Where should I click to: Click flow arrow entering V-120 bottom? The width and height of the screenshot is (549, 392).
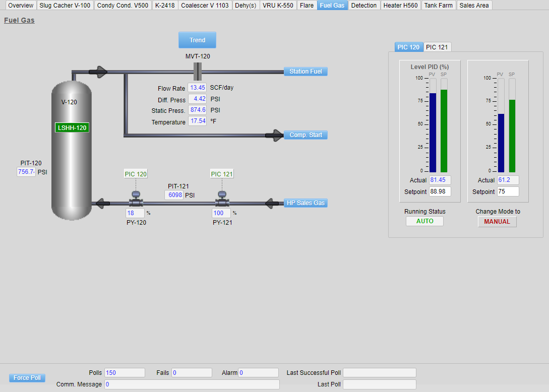pyautogui.click(x=102, y=204)
